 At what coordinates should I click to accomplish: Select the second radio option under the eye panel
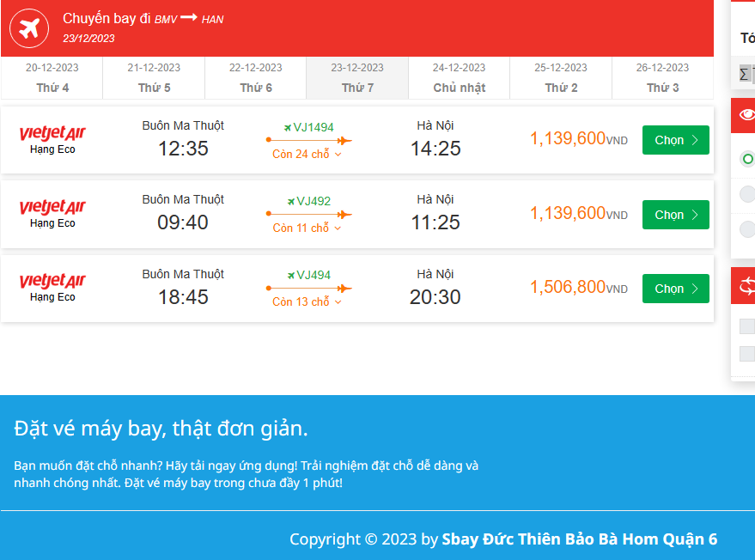tap(747, 194)
